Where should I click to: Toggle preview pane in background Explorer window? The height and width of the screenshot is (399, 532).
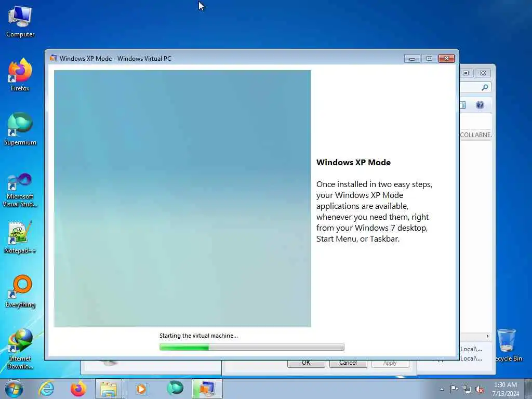click(x=463, y=105)
